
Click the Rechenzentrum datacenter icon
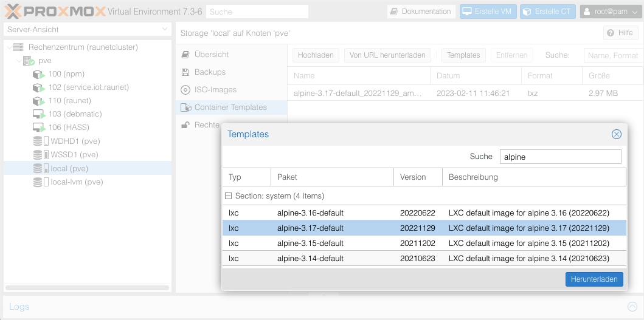(19, 47)
